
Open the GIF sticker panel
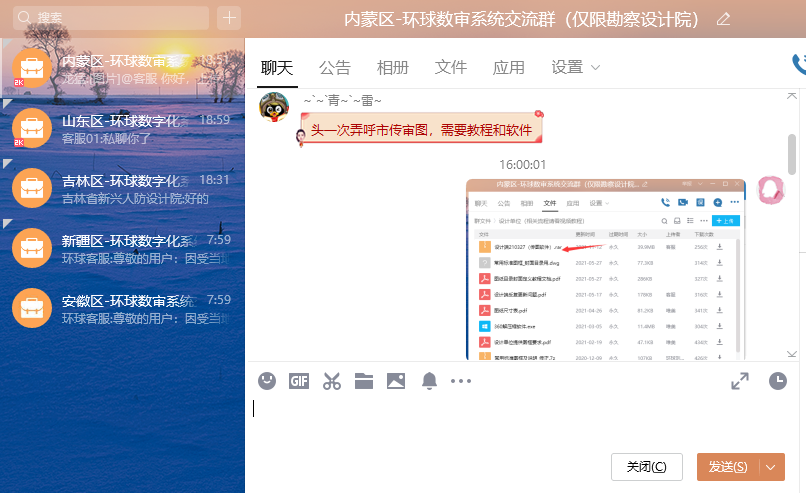click(x=299, y=381)
